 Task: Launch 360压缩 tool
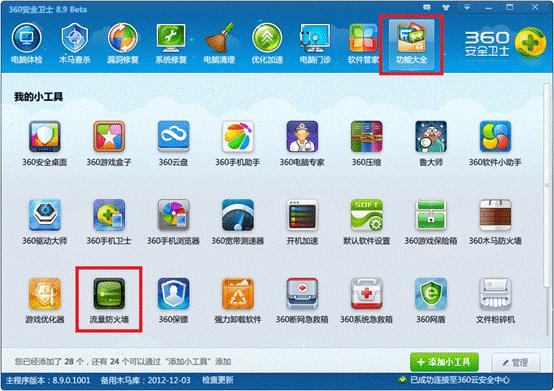366,143
